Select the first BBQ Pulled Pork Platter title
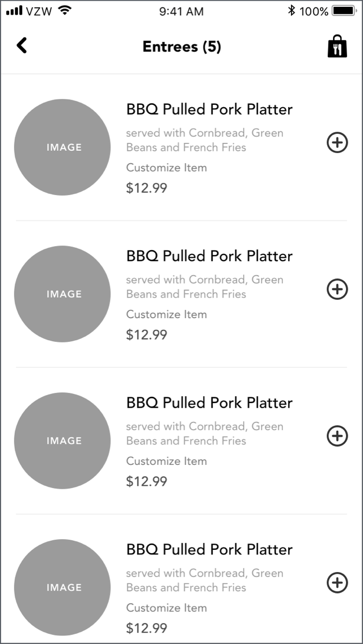Viewport: 363px width, 644px height. (x=209, y=109)
